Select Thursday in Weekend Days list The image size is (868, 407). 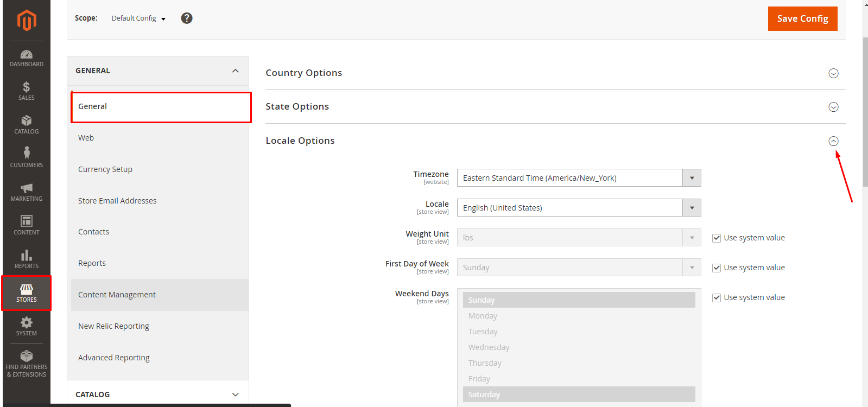[579, 363]
